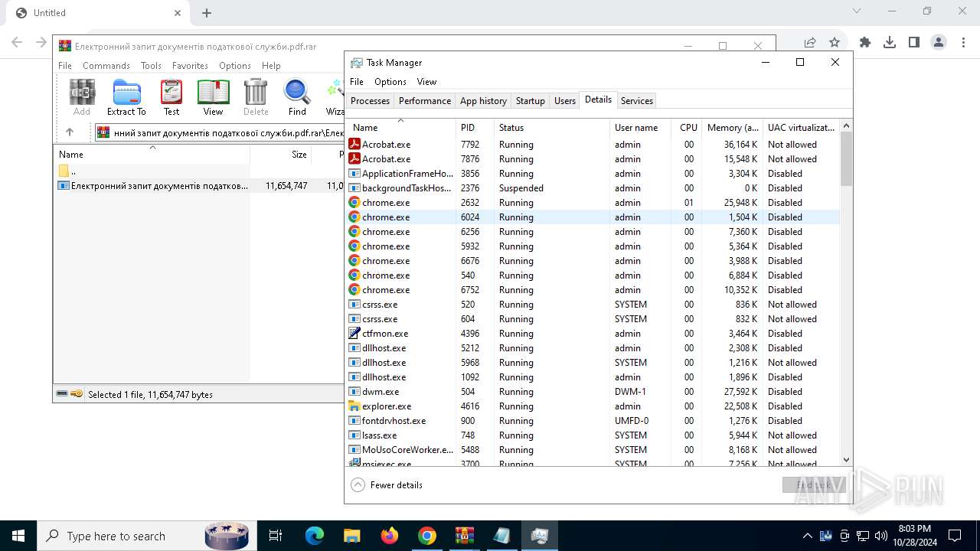980x551 pixels.
Task: Open the WinRAR Help menu
Action: point(271,66)
